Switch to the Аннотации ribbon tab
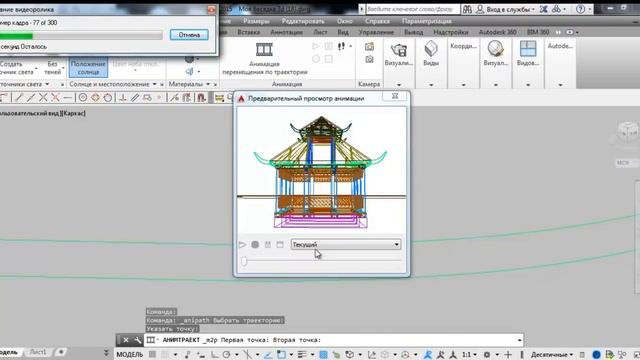Viewport: 640px width, 360px height. (x=287, y=32)
